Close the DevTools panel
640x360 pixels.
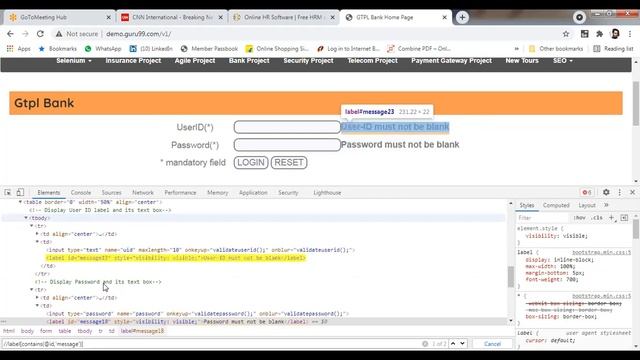[x=632, y=192]
